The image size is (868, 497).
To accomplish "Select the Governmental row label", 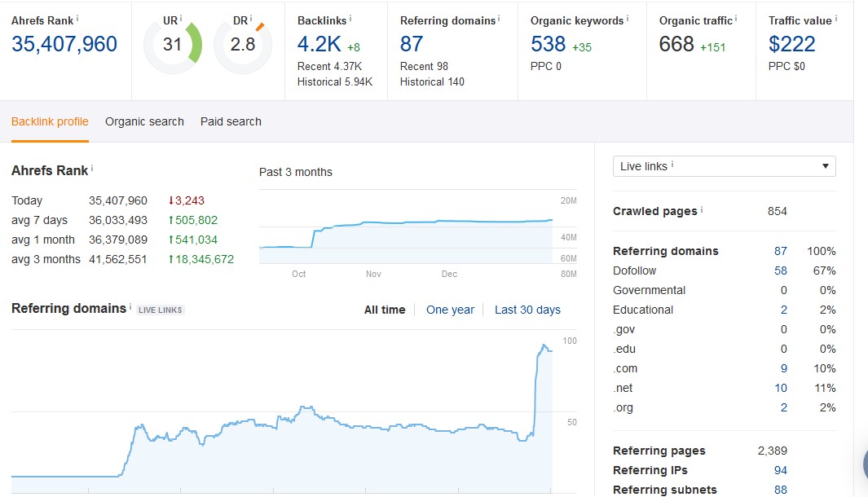I will [649, 291].
